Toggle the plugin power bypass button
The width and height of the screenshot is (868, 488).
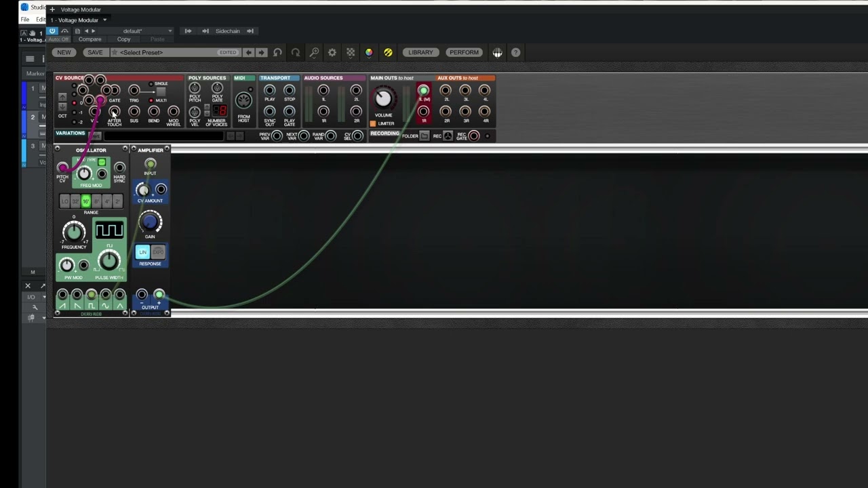tap(52, 31)
